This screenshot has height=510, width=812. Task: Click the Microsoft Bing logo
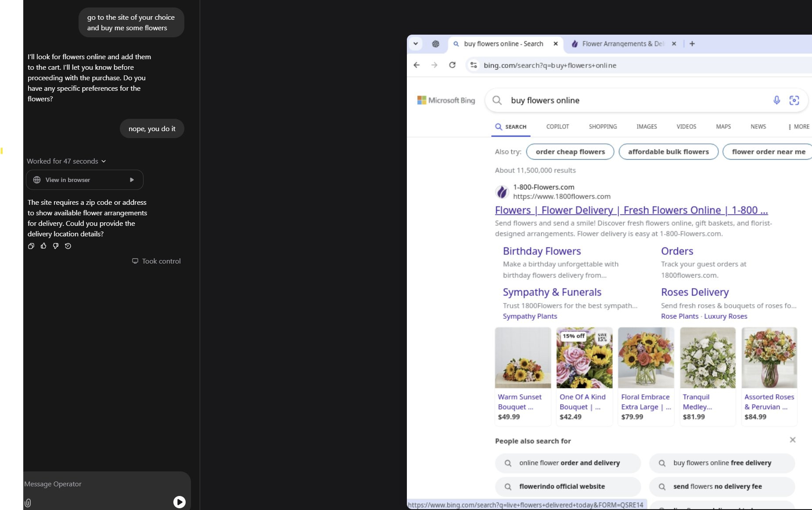click(446, 100)
